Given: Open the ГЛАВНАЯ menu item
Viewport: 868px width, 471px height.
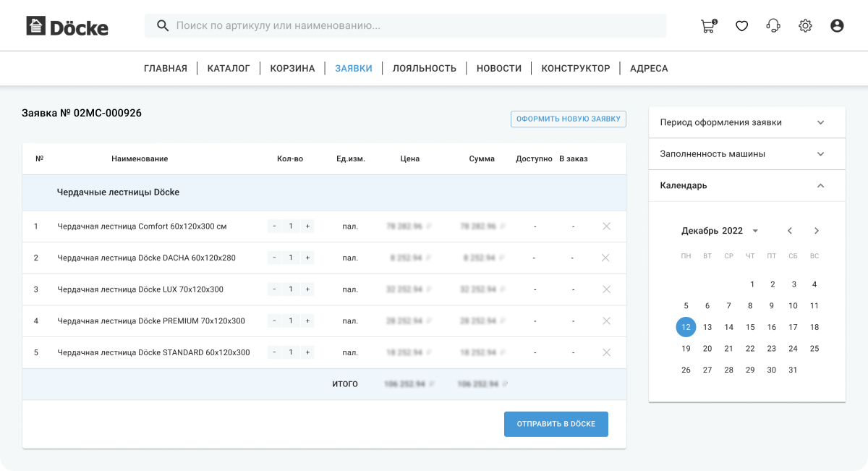Looking at the screenshot, I should pyautogui.click(x=166, y=68).
